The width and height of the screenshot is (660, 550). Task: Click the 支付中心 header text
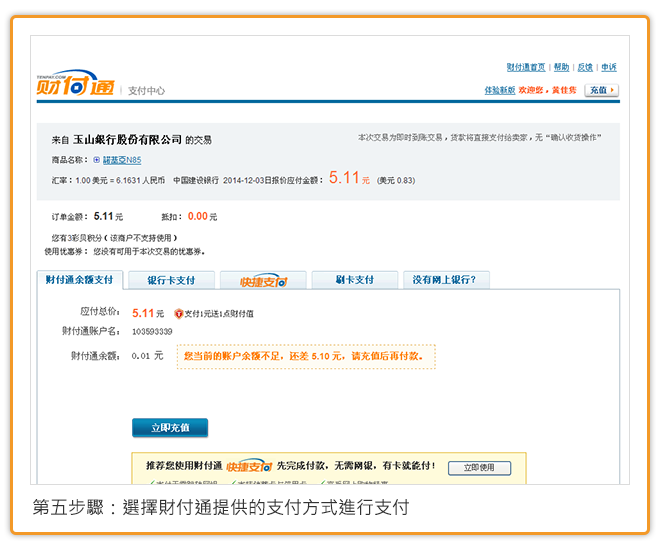[x=146, y=91]
